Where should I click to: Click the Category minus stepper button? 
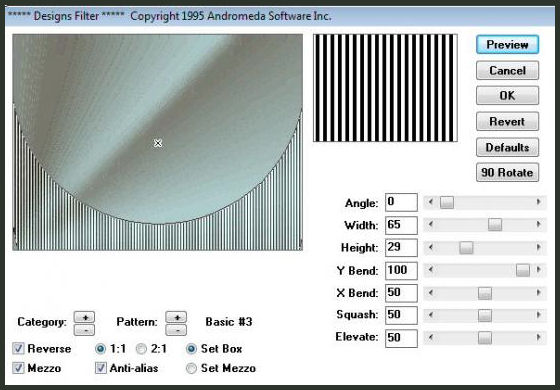click(84, 330)
